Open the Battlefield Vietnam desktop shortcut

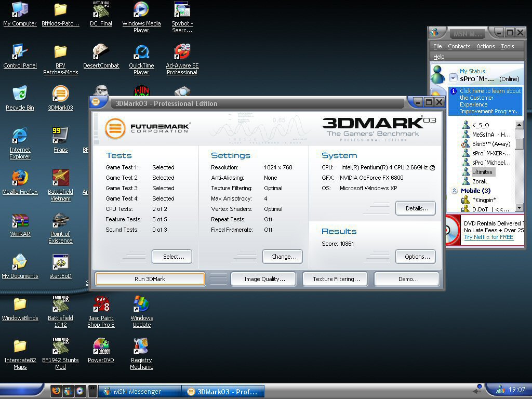60,185
